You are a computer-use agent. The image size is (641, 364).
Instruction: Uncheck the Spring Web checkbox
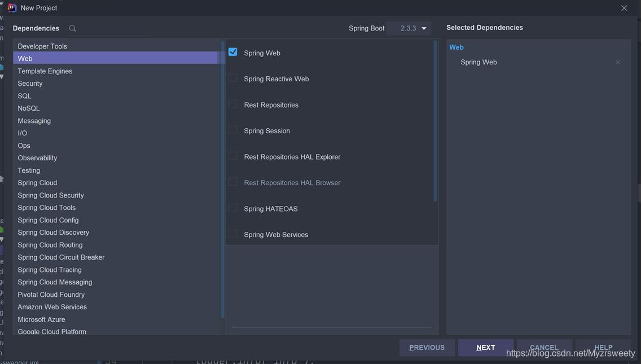click(232, 52)
